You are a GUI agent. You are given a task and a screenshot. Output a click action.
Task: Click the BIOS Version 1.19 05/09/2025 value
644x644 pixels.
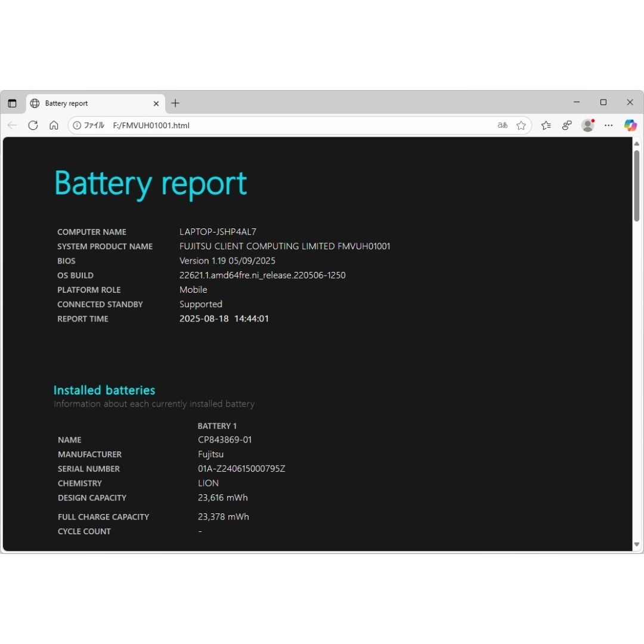[227, 261]
